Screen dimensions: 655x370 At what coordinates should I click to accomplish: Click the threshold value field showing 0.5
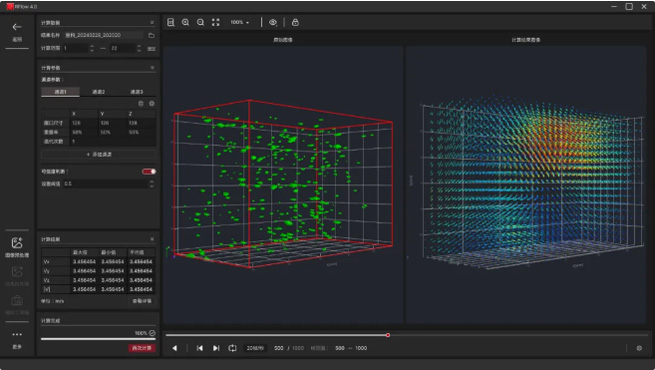pos(104,184)
